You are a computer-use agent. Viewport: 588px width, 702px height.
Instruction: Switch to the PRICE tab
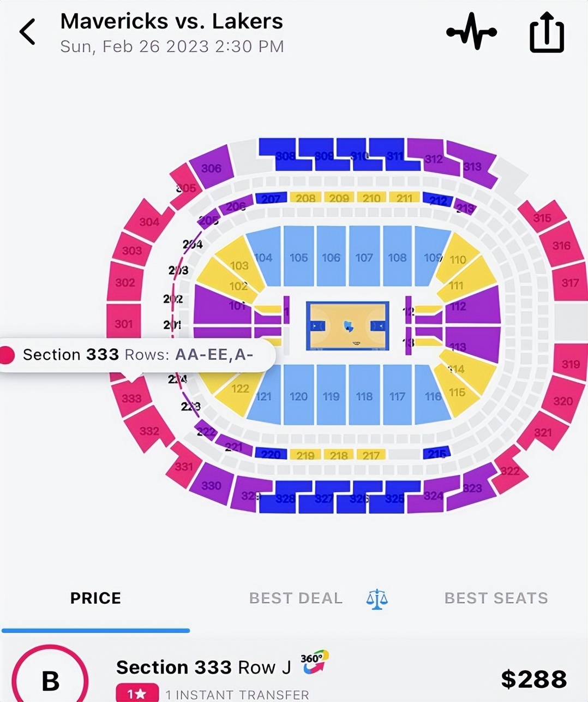pyautogui.click(x=95, y=598)
